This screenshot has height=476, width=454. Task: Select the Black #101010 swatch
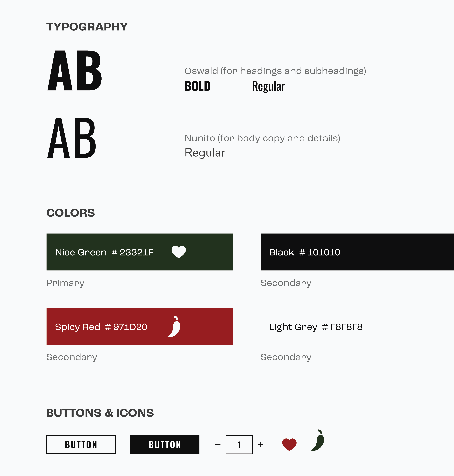pyautogui.click(x=357, y=252)
